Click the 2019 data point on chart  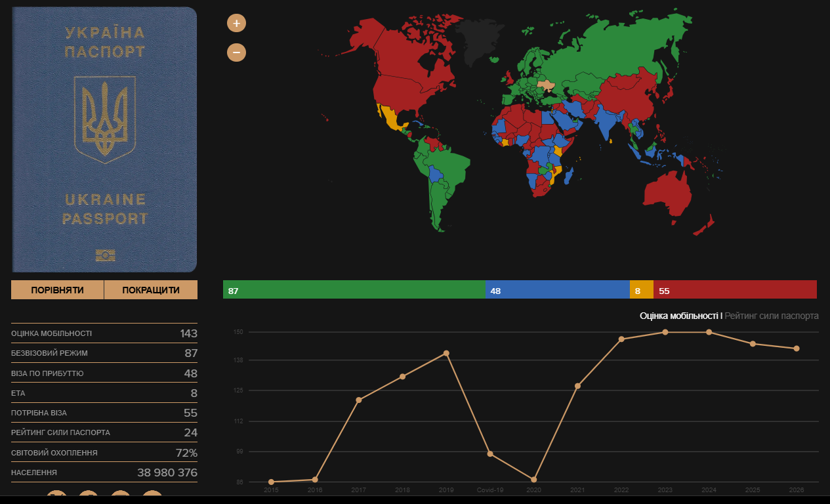(446, 353)
